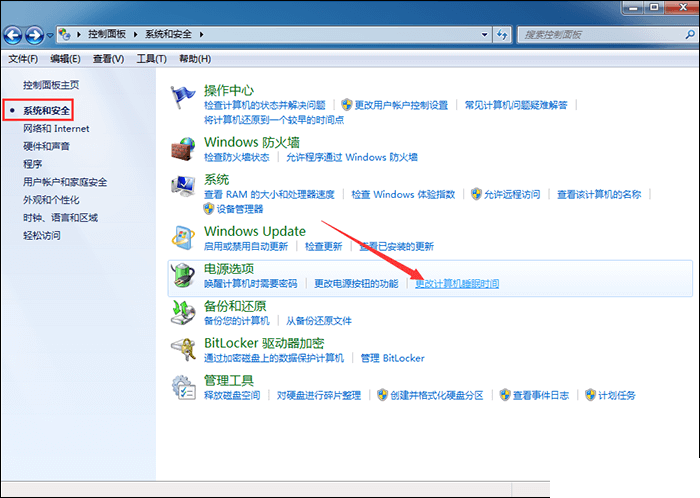The height and width of the screenshot is (498, 700).
Task: Click 检查计算机的状态并解决问题 link
Action: coord(265,105)
